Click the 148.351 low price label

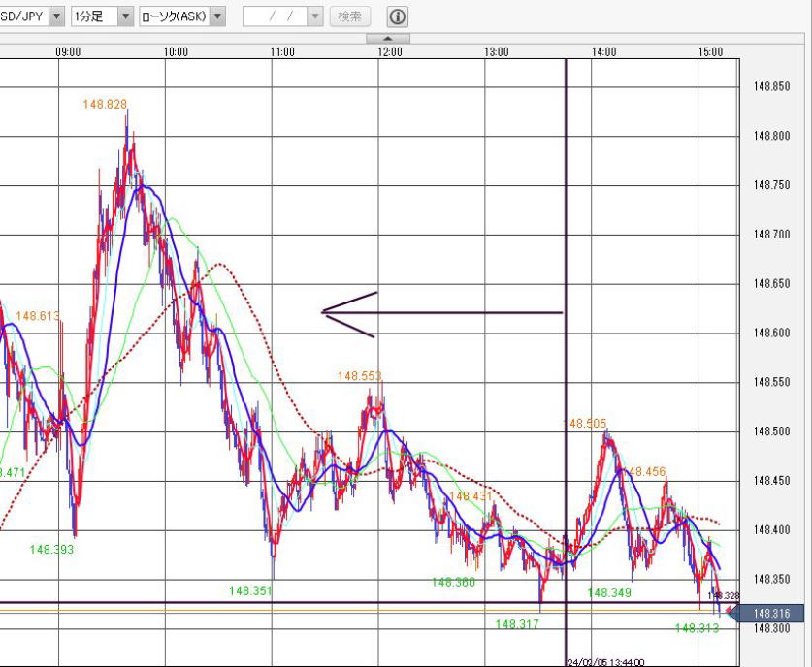click(x=251, y=589)
